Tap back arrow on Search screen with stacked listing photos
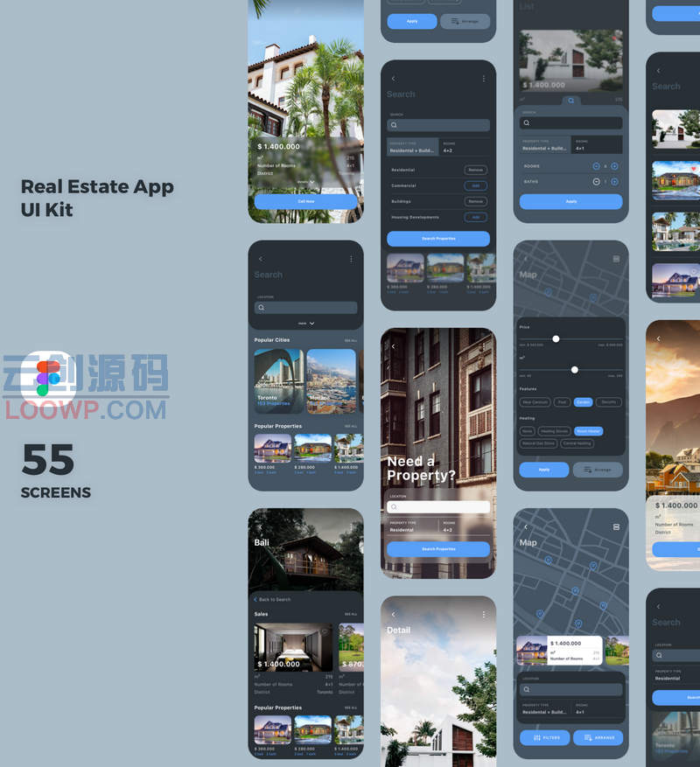 [658, 71]
